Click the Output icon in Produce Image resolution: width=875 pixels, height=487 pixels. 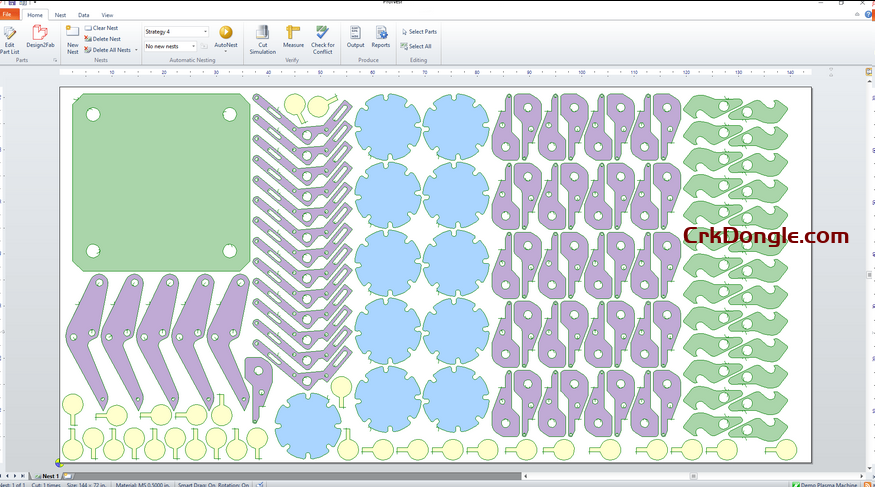pyautogui.click(x=355, y=39)
